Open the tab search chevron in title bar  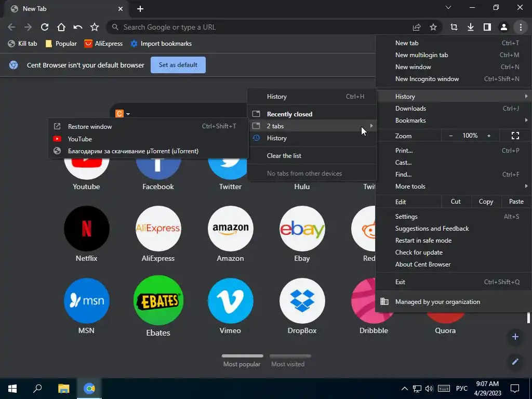(x=448, y=7)
